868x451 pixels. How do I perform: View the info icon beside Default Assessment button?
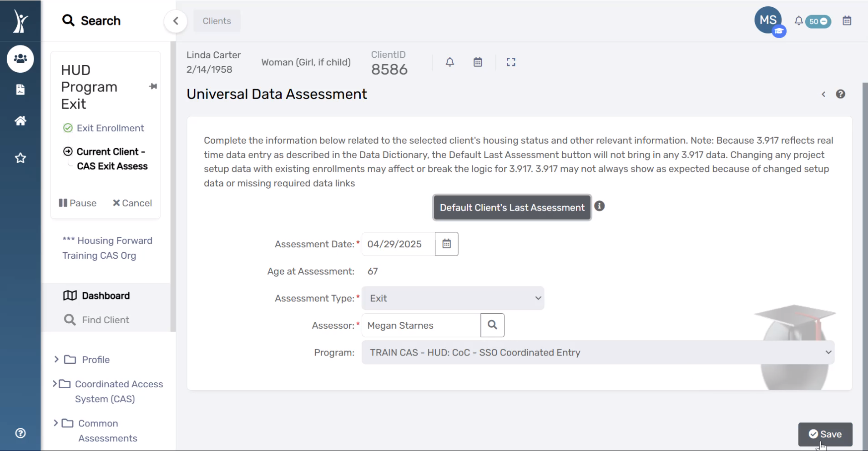click(600, 206)
